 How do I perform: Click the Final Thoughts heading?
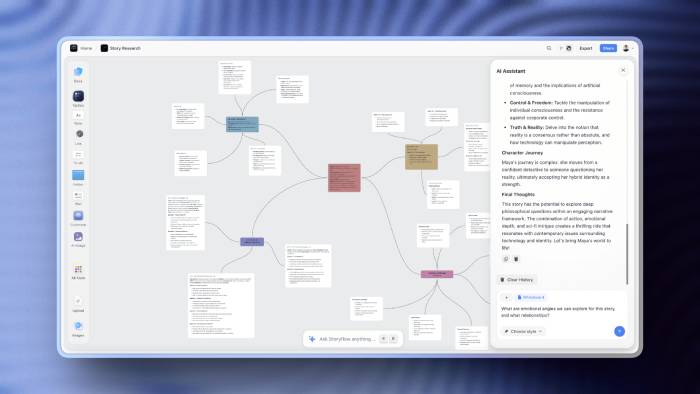click(518, 195)
